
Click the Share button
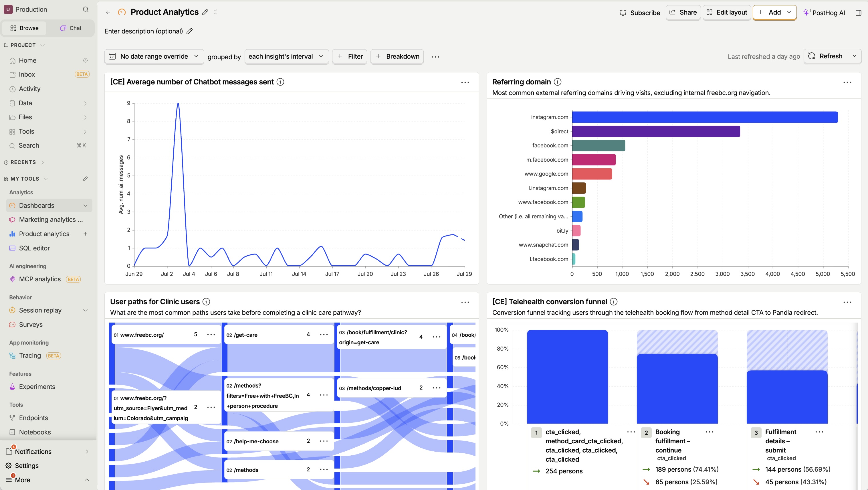tap(683, 12)
